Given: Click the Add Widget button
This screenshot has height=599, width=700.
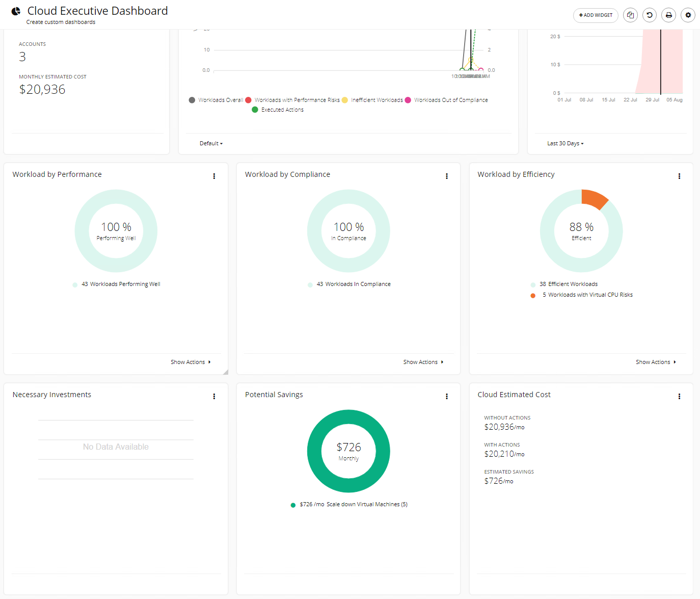Looking at the screenshot, I should point(596,15).
